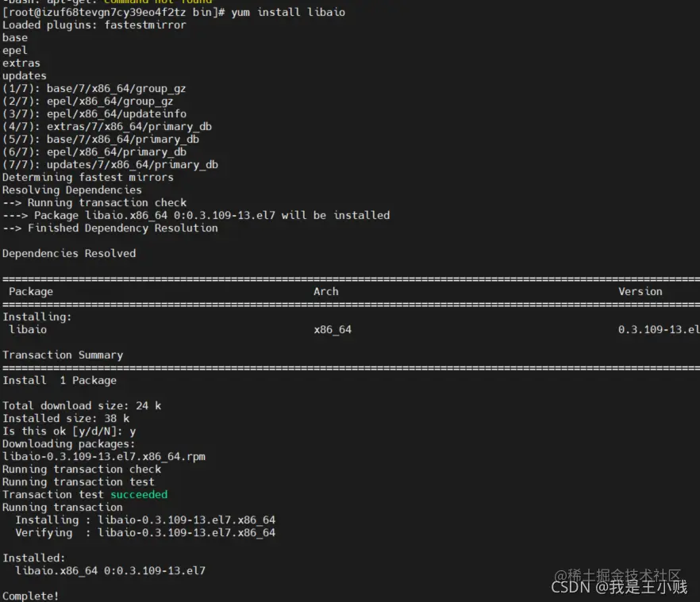
Task: Click the 'libaio-0.3.109-13.el7.x86_64.rpm' filename
Action: [x=103, y=457]
